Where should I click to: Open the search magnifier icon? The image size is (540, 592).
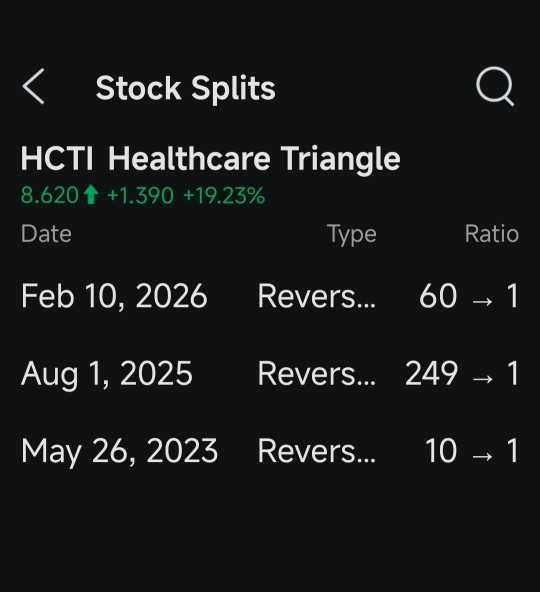coord(495,86)
